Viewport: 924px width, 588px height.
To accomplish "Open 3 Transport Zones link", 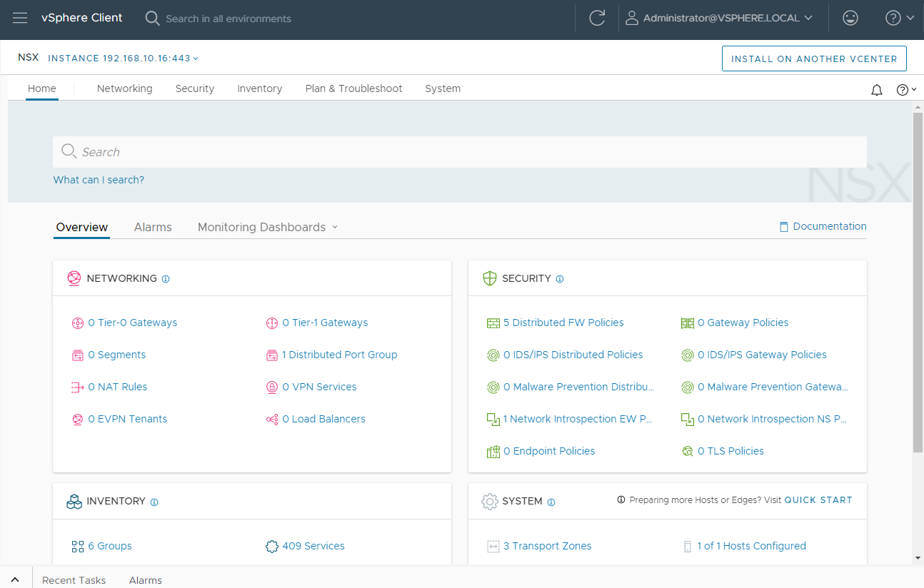I will click(x=548, y=546).
